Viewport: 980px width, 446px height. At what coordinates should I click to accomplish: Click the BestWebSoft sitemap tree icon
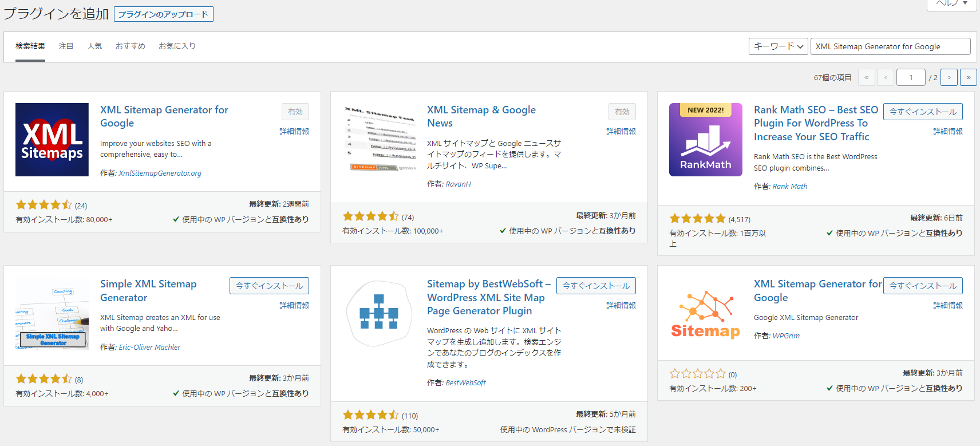pyautogui.click(x=379, y=314)
